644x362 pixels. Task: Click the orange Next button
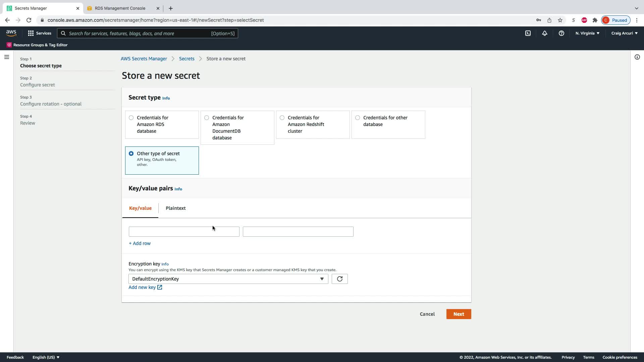(x=459, y=314)
